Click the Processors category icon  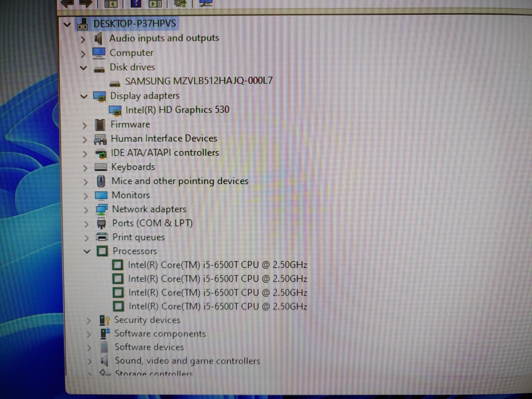102,251
